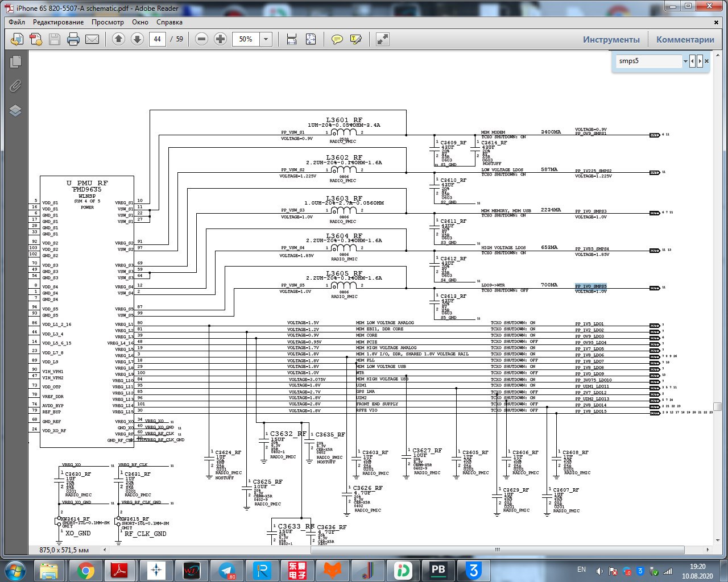Open the Редактирование menu
Screen dimensions: 728x582
[58, 22]
